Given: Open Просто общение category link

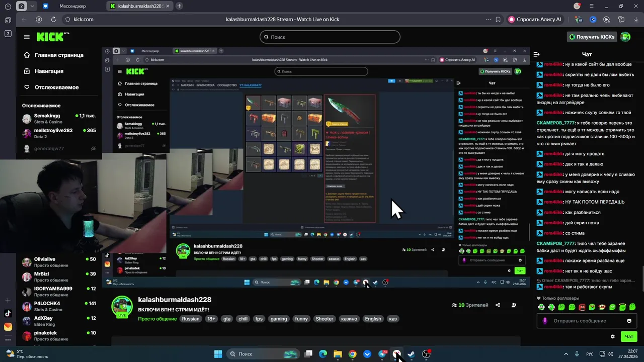Looking at the screenshot, I should coord(157,319).
